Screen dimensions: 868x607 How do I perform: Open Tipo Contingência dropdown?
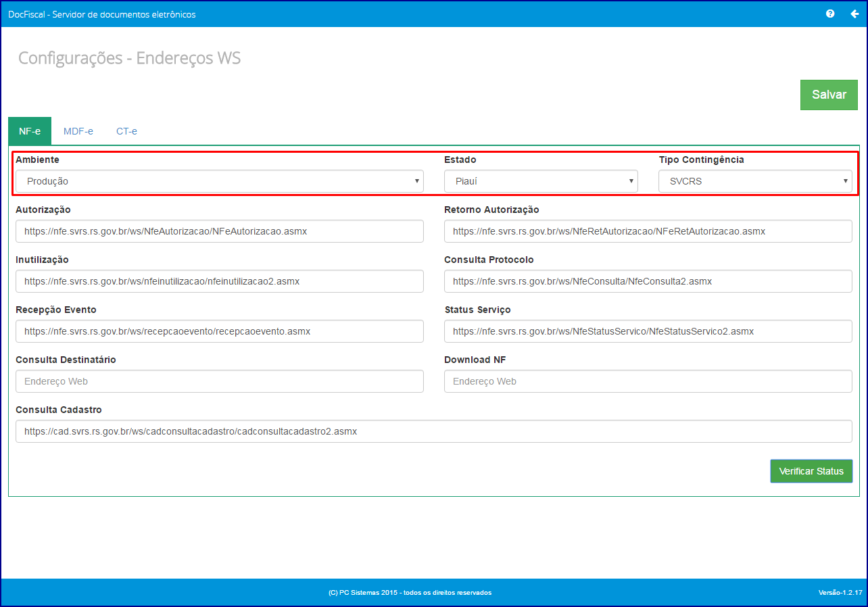[x=754, y=181]
